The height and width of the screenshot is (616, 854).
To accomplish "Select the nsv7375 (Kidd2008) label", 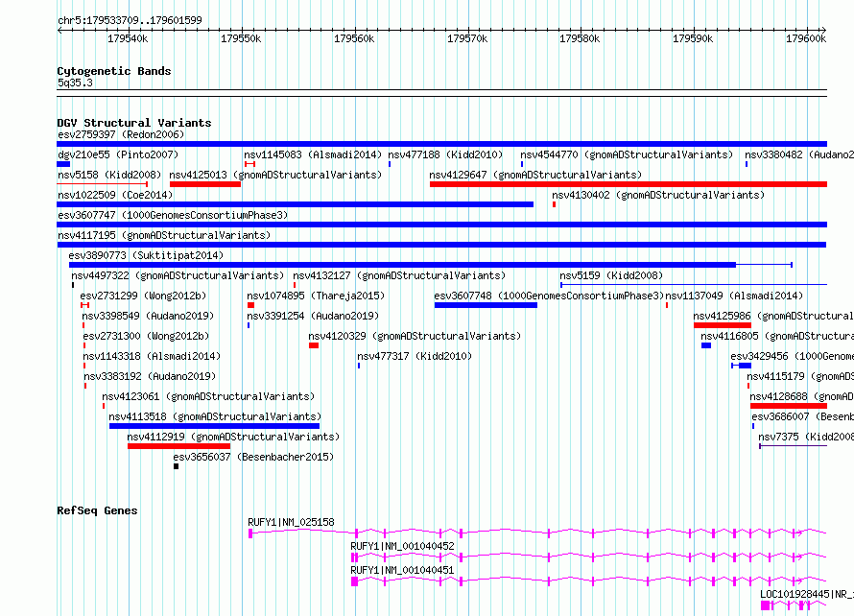I will pos(805,437).
